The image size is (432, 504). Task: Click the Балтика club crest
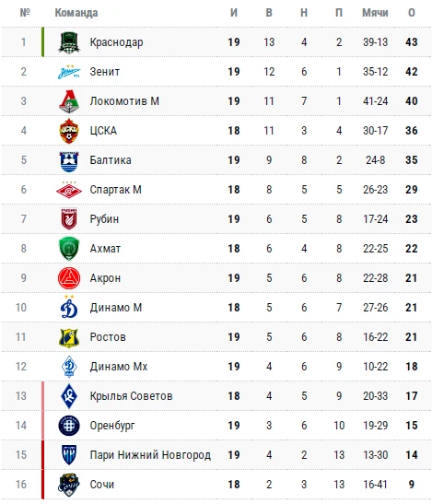coord(69,160)
